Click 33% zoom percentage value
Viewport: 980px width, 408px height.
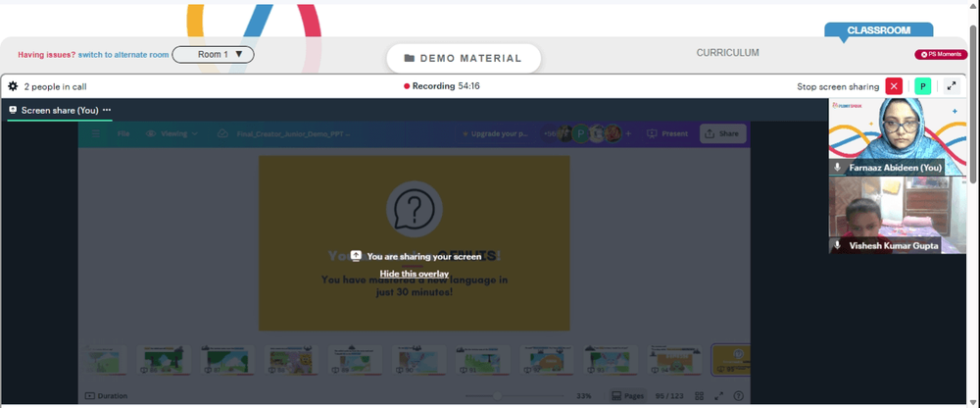tap(584, 396)
